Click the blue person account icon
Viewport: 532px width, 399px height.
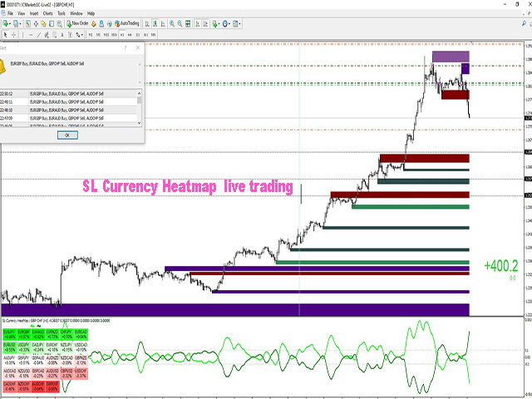pyautogui.click(x=101, y=24)
